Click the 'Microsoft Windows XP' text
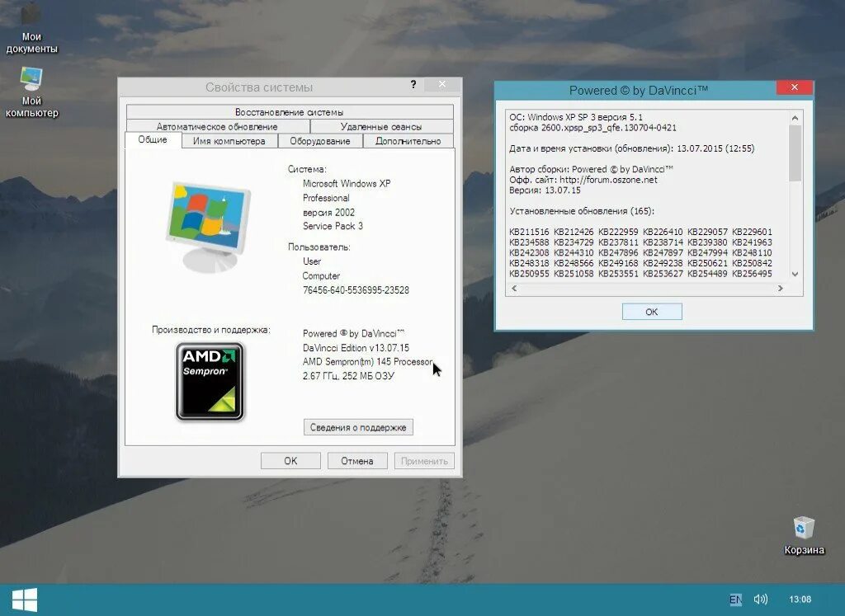Viewport: 845px width, 616px height. (347, 184)
